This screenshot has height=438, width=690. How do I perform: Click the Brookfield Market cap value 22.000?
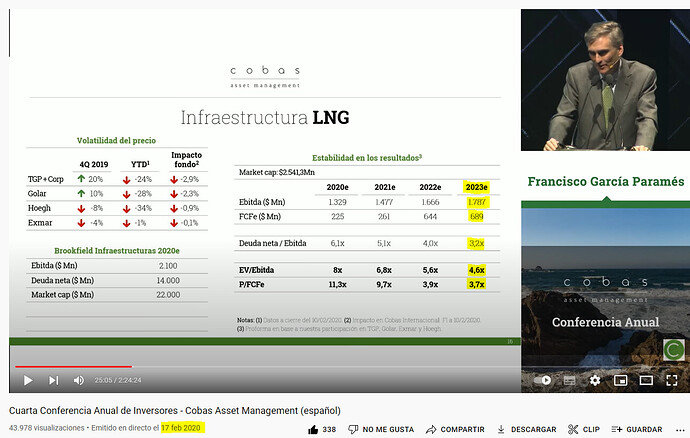pos(168,295)
